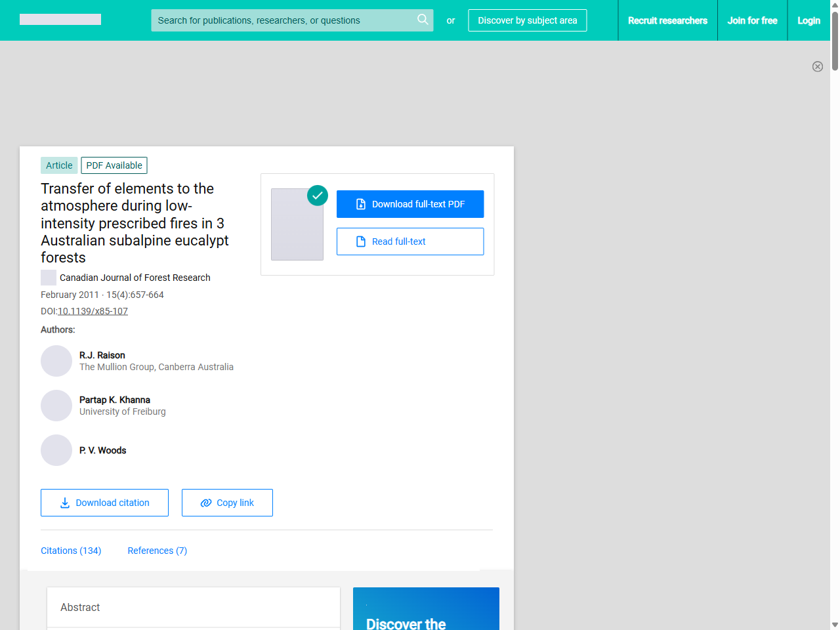Click the green verified checkmark badge
Screen dimensions: 840x630
coord(318,196)
